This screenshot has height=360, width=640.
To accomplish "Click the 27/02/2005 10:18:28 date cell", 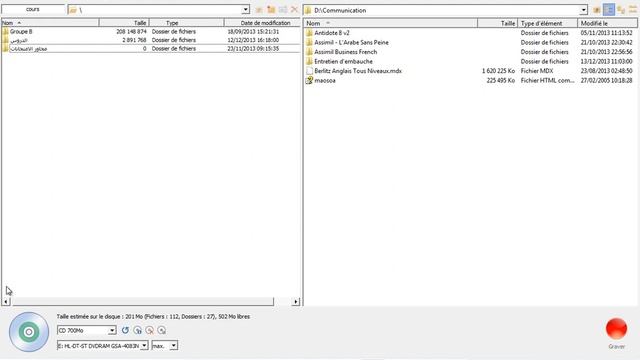I will (x=607, y=80).
